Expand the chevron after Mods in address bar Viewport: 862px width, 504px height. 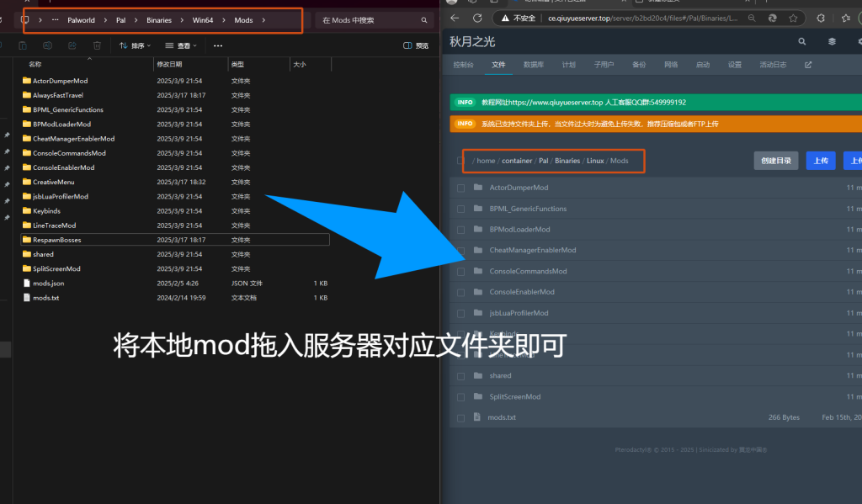click(263, 19)
